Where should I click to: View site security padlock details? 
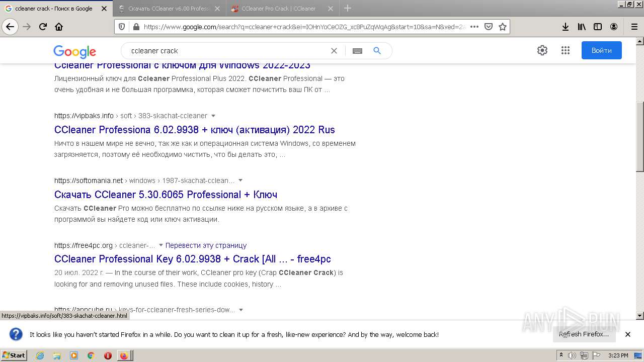pos(135,27)
